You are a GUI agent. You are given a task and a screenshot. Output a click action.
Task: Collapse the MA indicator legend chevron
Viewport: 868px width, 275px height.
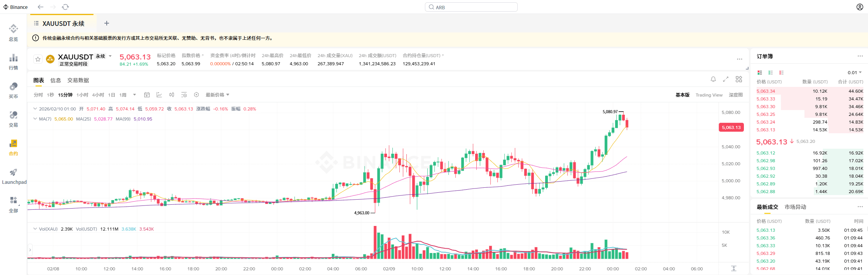35,119
